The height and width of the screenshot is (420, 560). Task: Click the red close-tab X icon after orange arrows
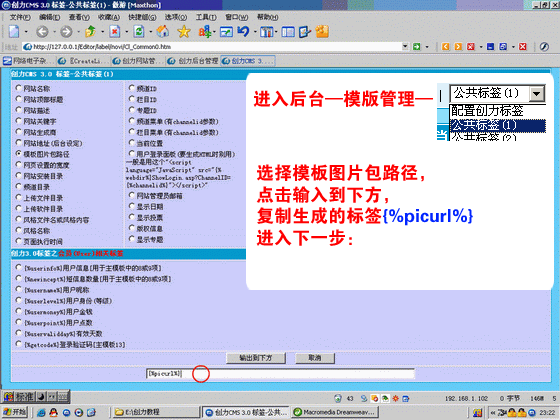pos(471,47)
